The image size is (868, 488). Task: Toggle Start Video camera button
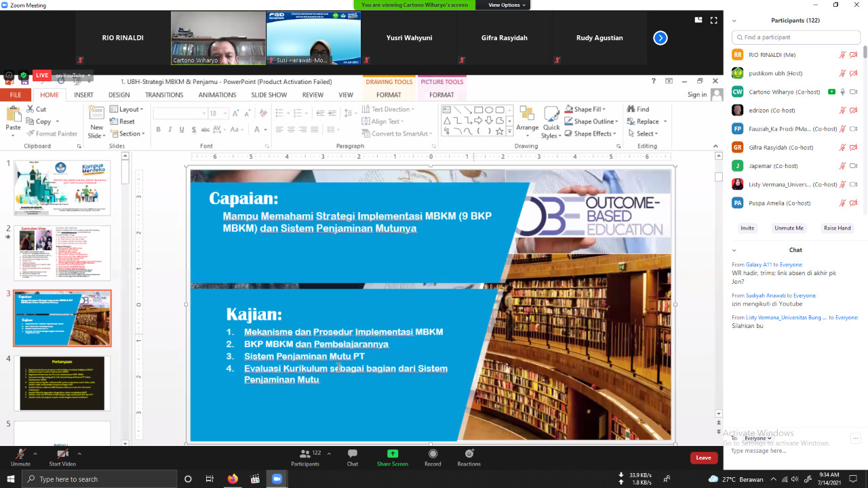point(62,454)
